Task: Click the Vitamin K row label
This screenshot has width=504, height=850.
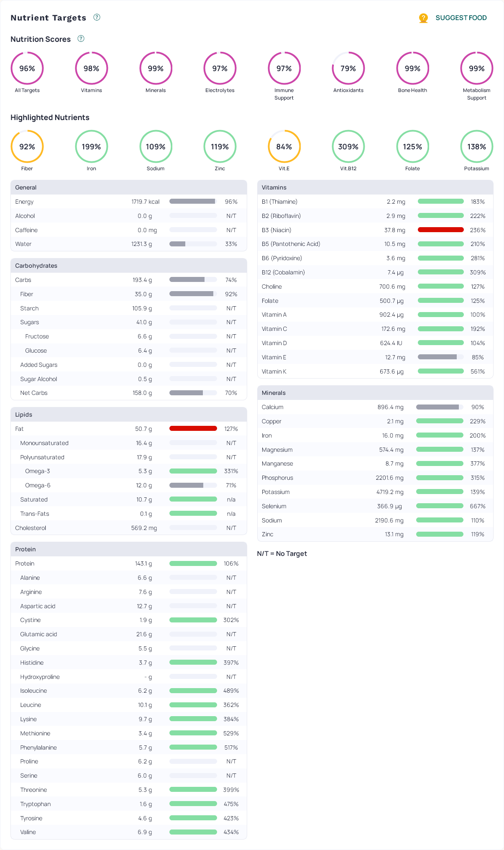Action: click(274, 371)
